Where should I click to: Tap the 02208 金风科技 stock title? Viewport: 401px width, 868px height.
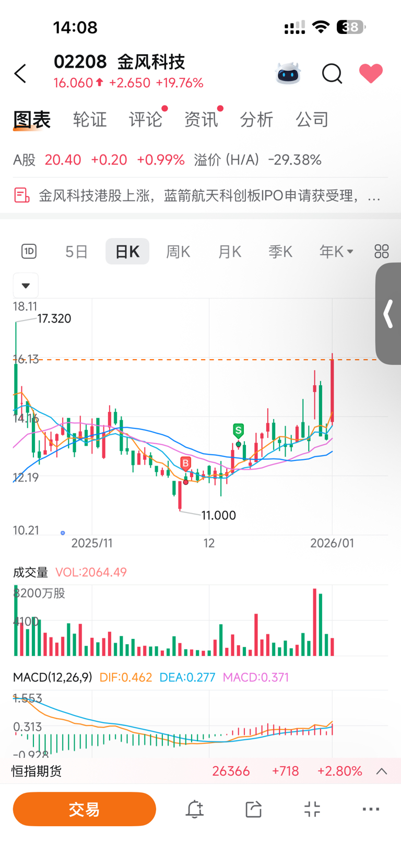[120, 62]
